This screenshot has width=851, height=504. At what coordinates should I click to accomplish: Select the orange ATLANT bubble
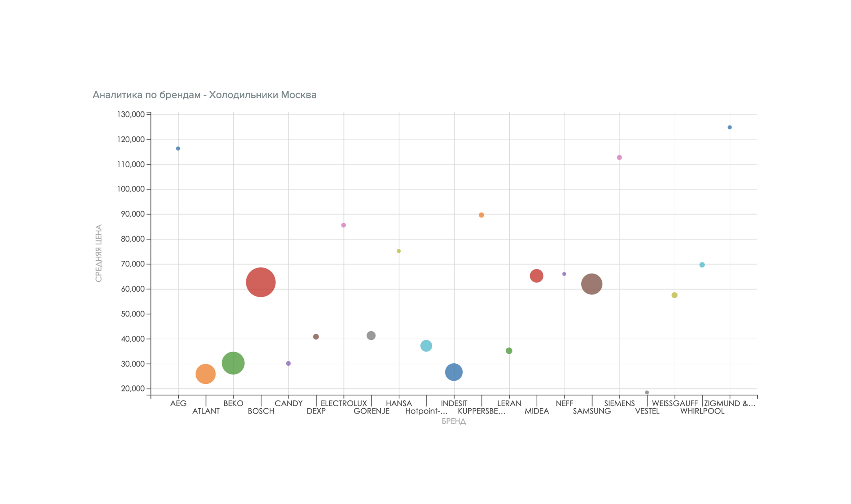pyautogui.click(x=206, y=374)
